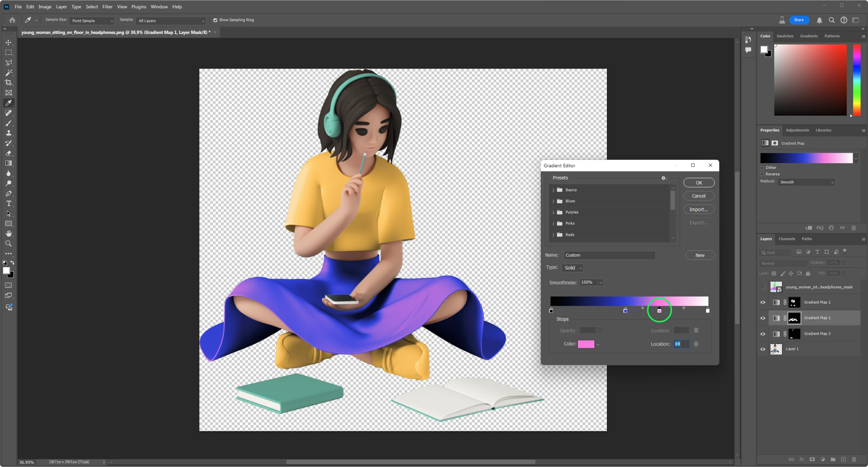Click the blue Share button

(x=799, y=20)
